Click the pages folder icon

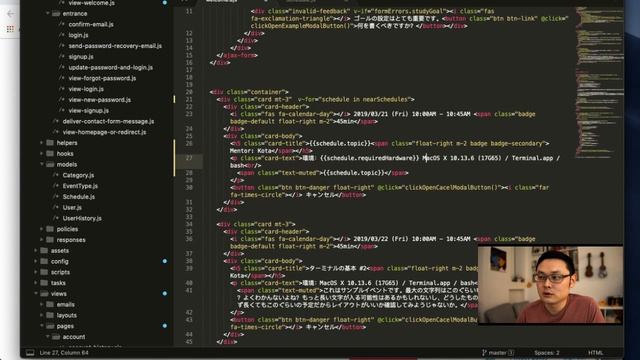click(x=50, y=326)
